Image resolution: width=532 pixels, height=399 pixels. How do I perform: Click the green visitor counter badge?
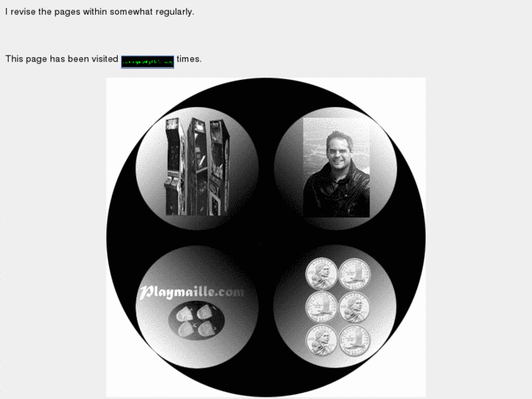click(x=148, y=61)
